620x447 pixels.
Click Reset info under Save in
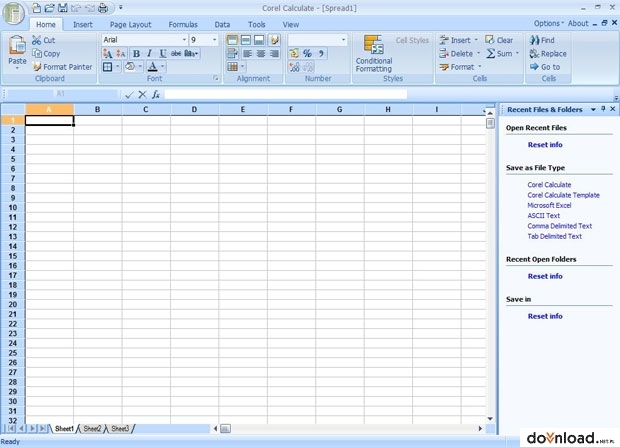click(x=545, y=316)
